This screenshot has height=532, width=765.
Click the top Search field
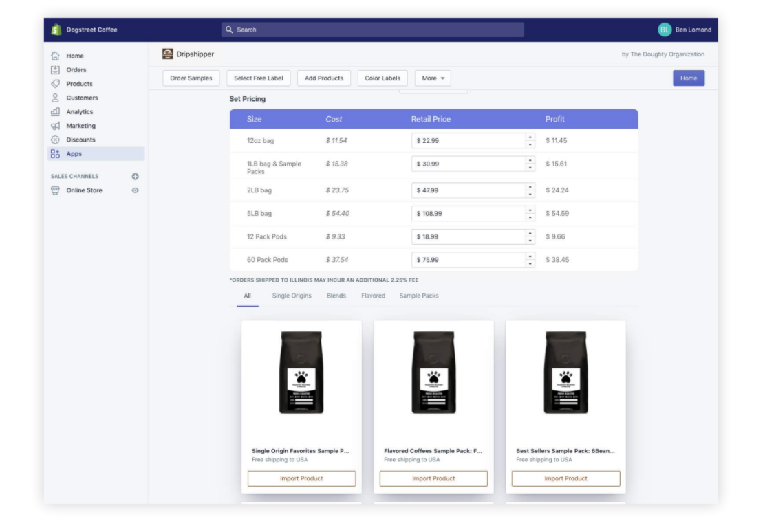[x=373, y=30]
